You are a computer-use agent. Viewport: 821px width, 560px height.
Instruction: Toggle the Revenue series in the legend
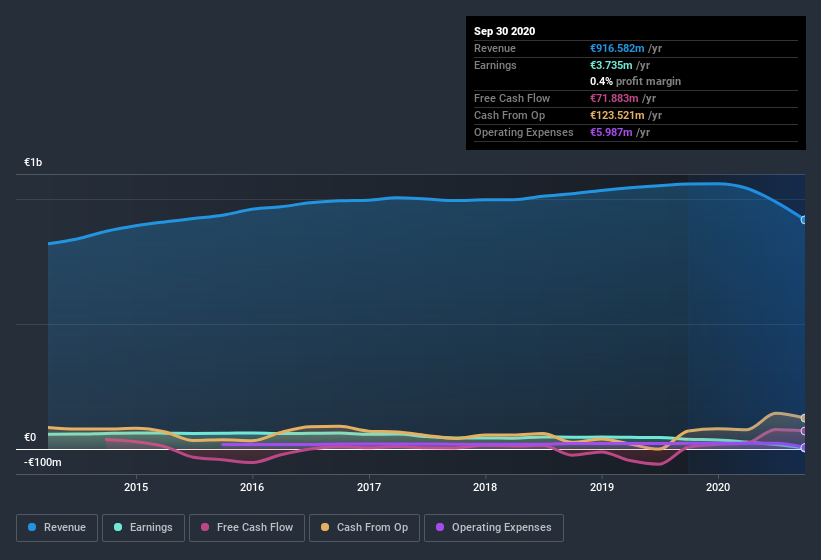point(57,528)
